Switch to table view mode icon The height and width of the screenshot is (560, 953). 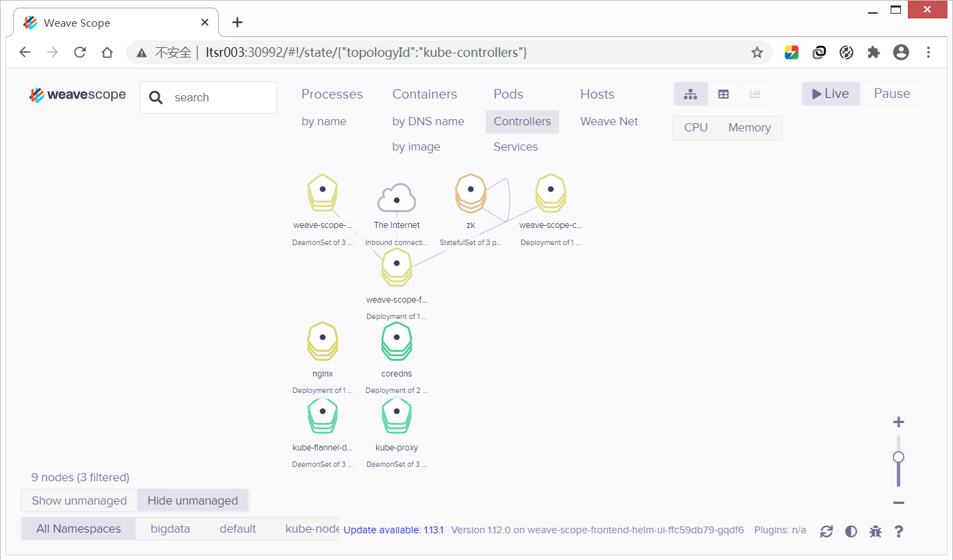click(723, 94)
